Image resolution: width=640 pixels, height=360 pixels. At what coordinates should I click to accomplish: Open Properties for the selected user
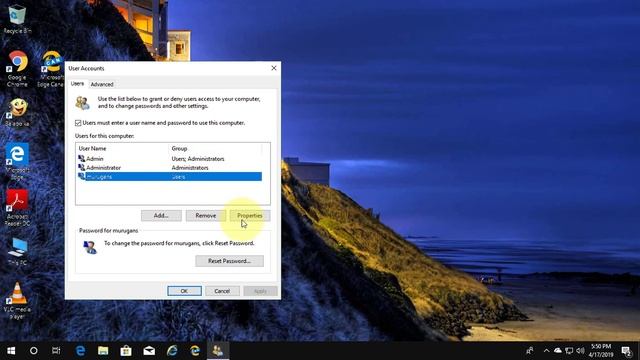point(250,216)
